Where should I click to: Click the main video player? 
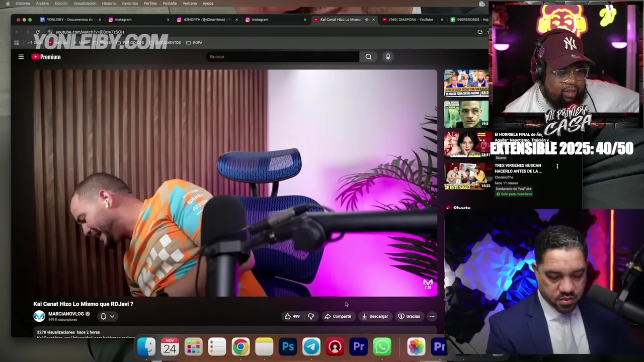(x=235, y=183)
